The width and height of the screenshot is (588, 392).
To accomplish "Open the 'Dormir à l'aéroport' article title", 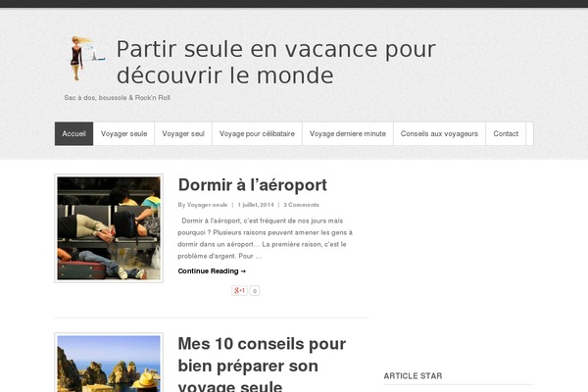I will [253, 185].
